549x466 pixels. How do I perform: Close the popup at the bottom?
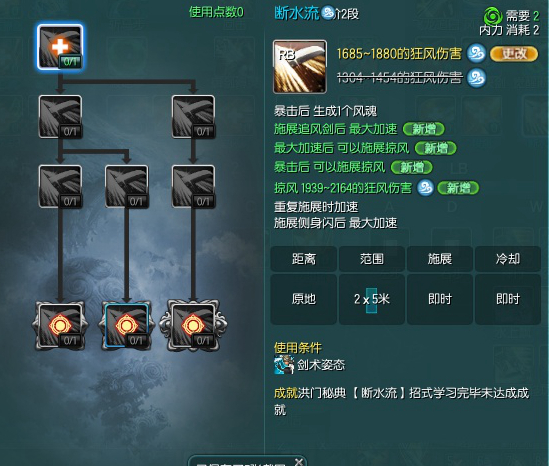coord(299,461)
